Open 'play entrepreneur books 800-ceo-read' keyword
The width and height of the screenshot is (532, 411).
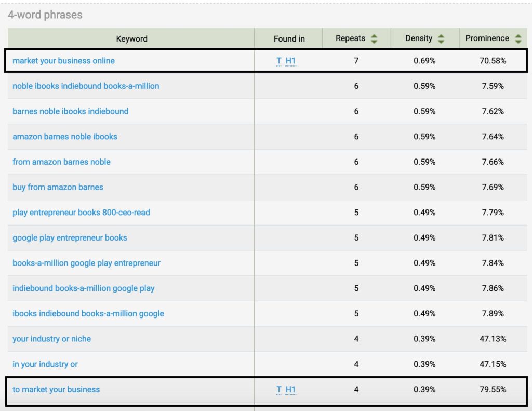(x=81, y=213)
